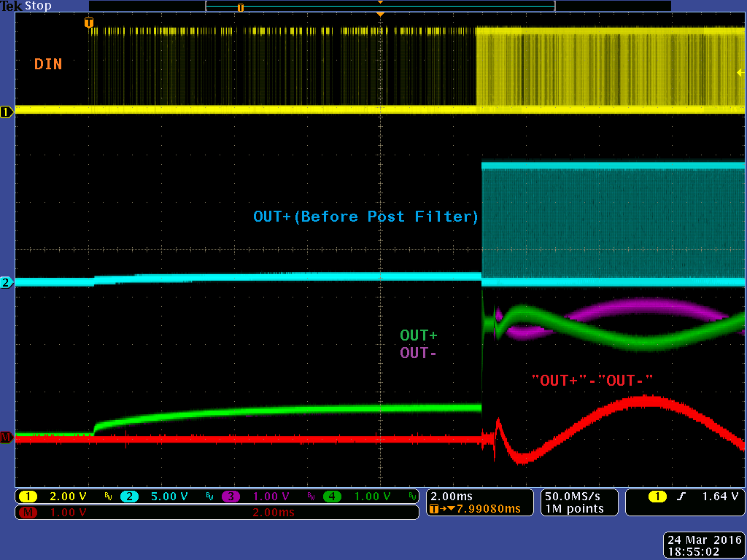Select the green channel 4 badge
Viewport: 747px width, 560px height.
coord(332,497)
